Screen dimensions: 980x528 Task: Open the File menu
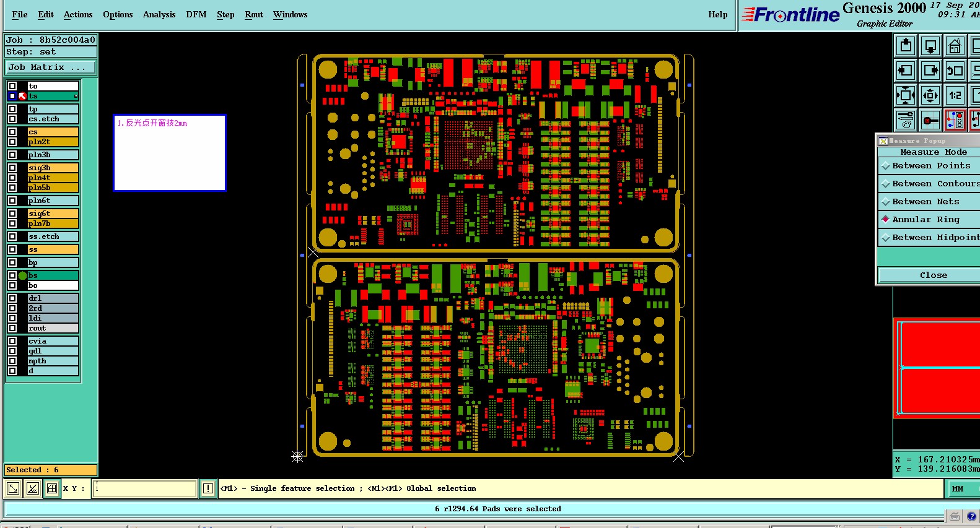tap(20, 15)
